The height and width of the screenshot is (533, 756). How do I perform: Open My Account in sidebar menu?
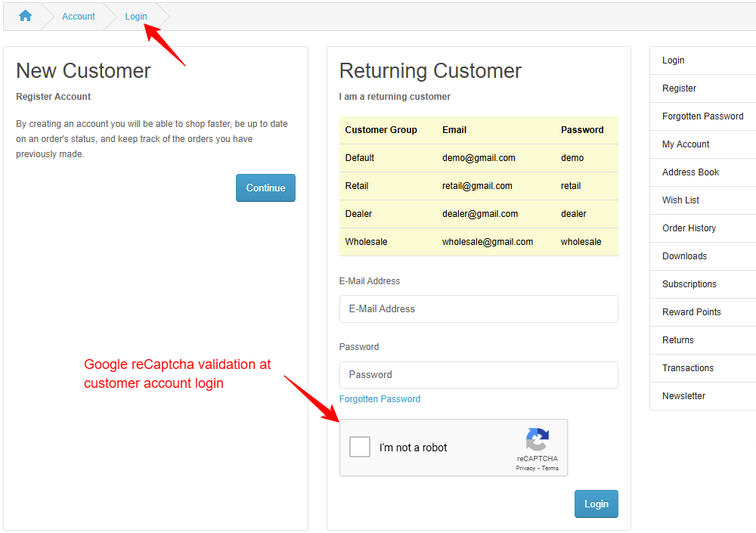tap(703, 144)
